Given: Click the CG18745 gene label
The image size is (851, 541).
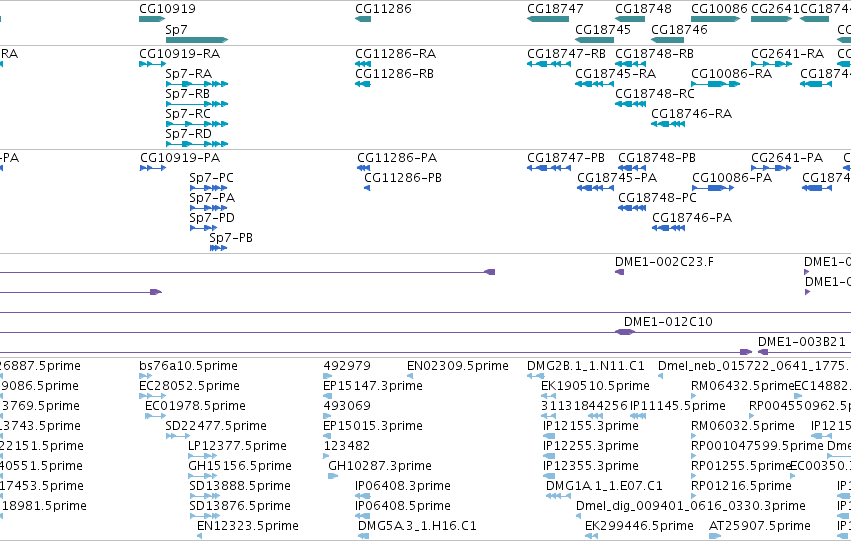Looking at the screenshot, I should (x=603, y=29).
